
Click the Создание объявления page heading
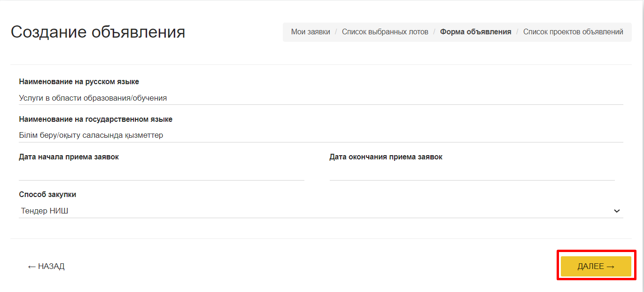(98, 32)
